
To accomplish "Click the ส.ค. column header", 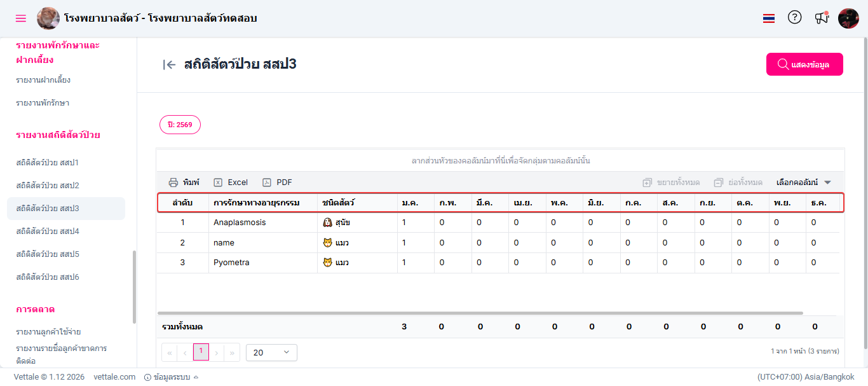I will tap(676, 202).
